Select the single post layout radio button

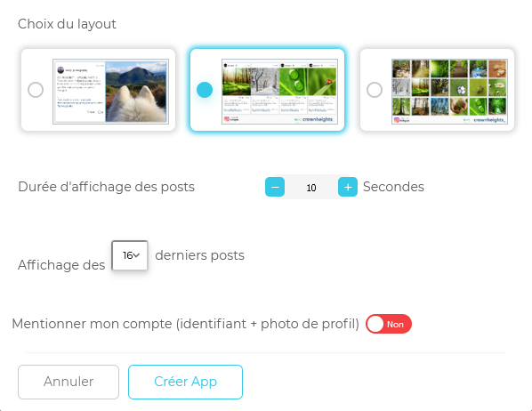coord(36,90)
